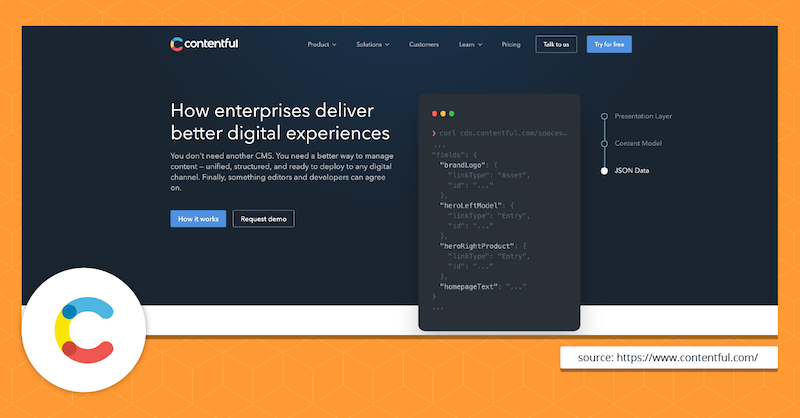Image resolution: width=800 pixels, height=418 pixels.
Task: Open the Solutions menu
Action: pyautogui.click(x=372, y=44)
